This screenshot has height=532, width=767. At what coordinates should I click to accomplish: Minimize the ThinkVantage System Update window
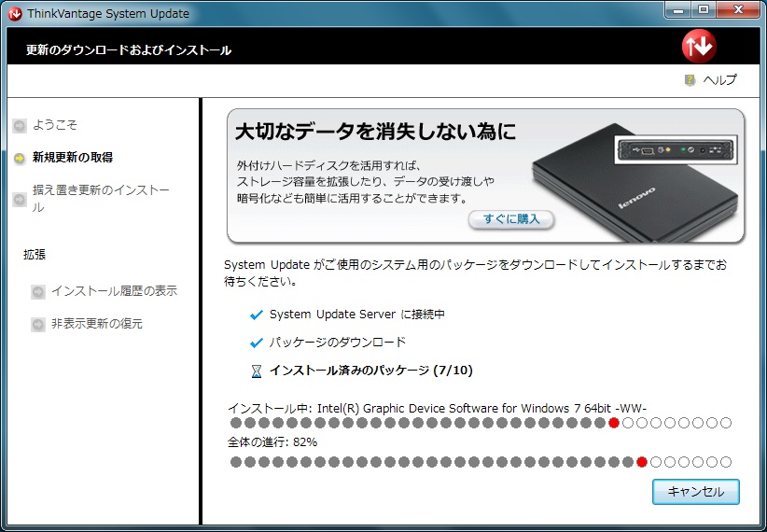[x=678, y=10]
